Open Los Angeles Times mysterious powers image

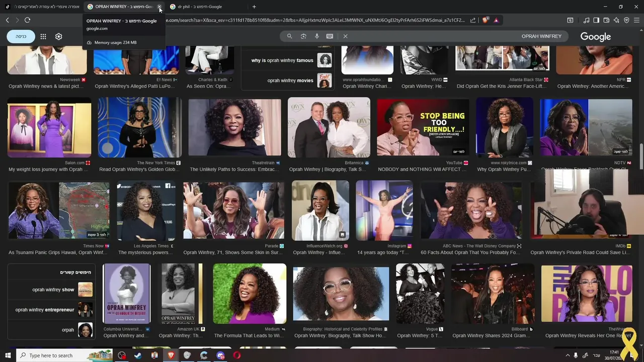coord(146,211)
